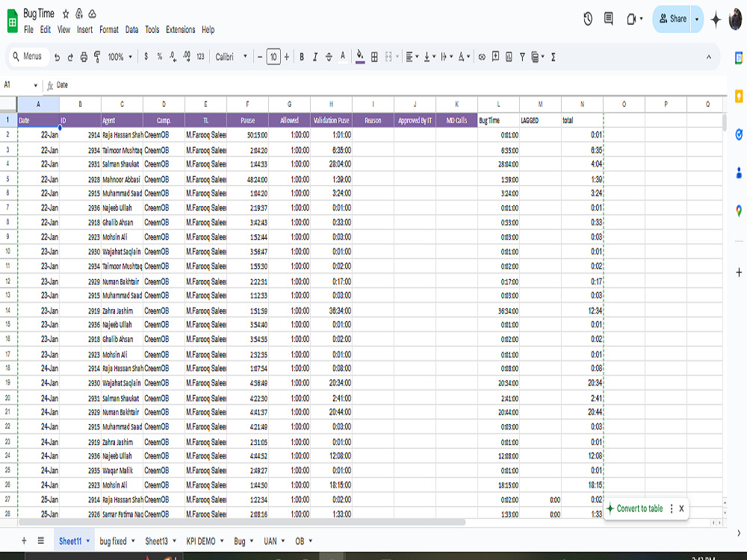Click the Merge cells icon

[388, 57]
